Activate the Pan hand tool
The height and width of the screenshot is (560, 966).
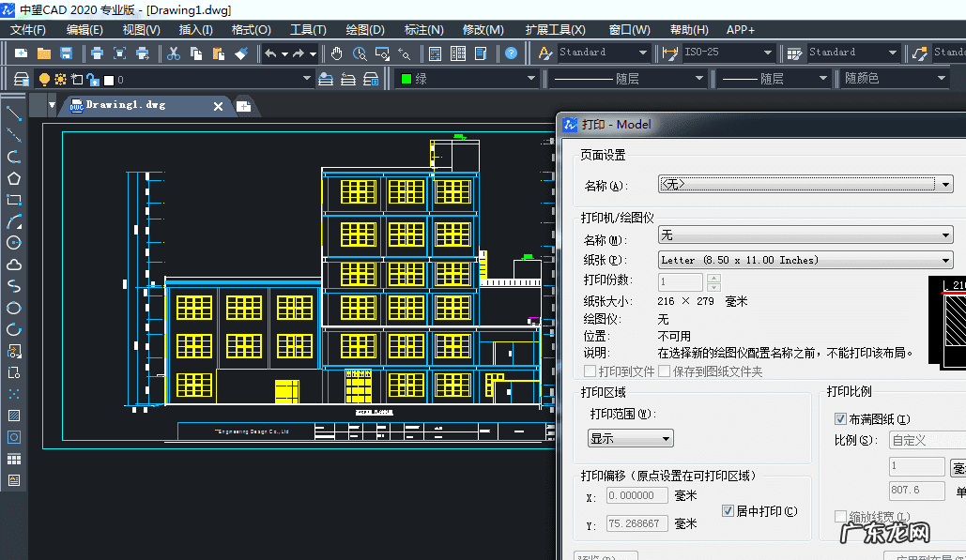coord(336,53)
